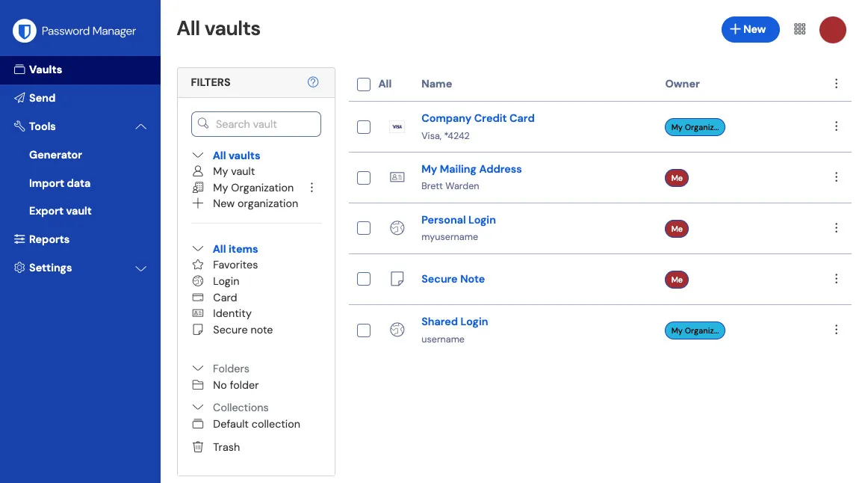This screenshot has width=868, height=483.
Task: Open the product switcher grid icon
Action: pos(799,28)
